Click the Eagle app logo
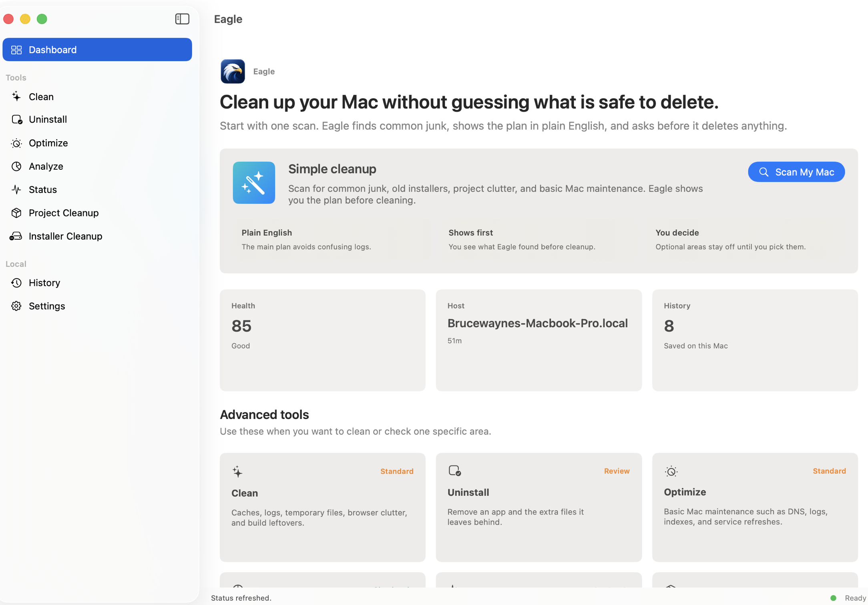 pos(233,71)
